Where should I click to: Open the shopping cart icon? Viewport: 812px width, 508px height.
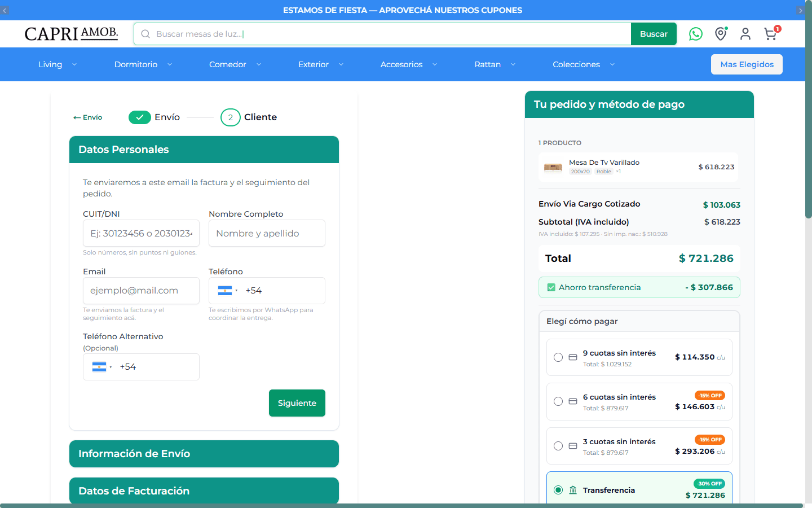pyautogui.click(x=771, y=34)
